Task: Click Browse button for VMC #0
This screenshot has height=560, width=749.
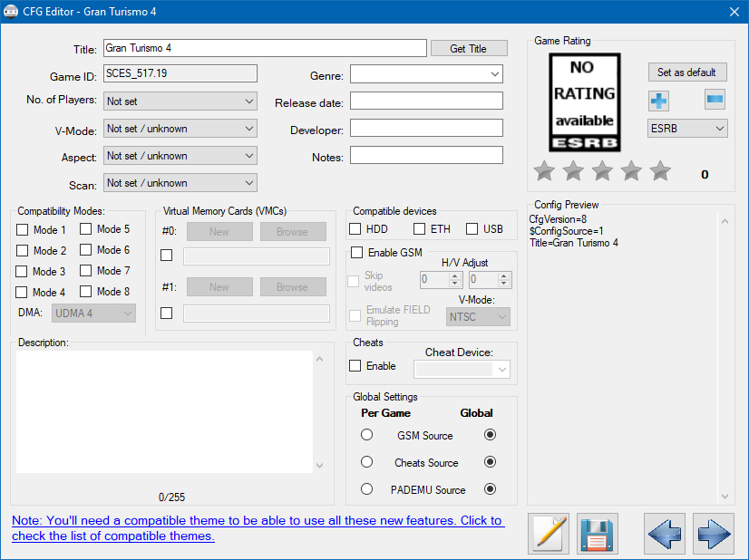Action: pos(293,232)
